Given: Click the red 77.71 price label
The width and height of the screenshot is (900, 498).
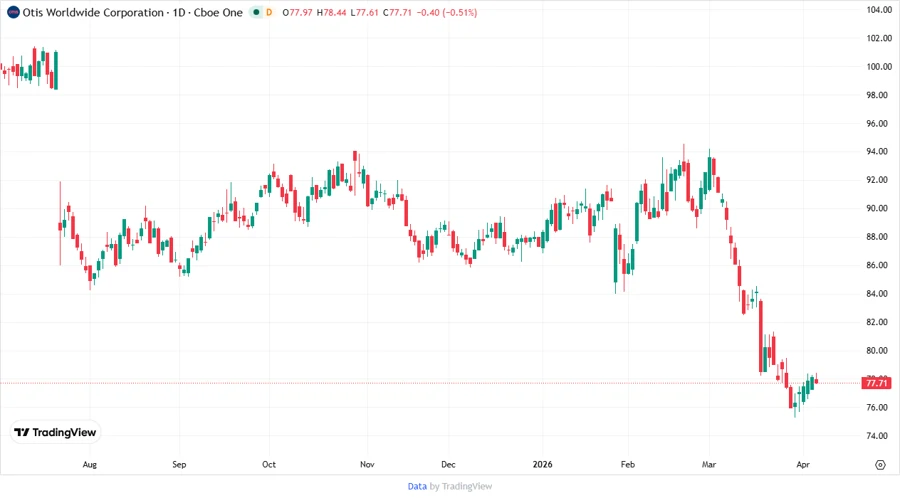Looking at the screenshot, I should pyautogui.click(x=876, y=383).
